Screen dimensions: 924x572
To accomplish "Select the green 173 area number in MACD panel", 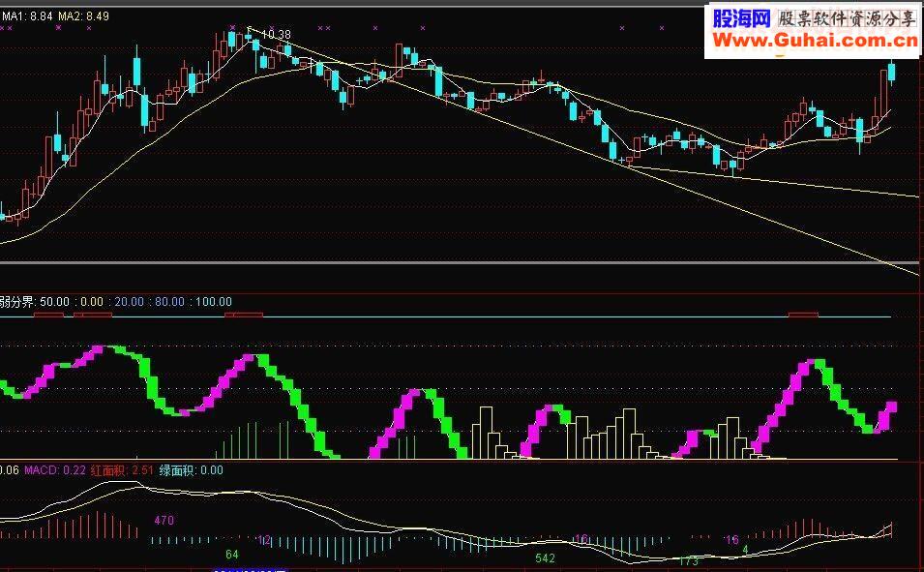I will (689, 560).
